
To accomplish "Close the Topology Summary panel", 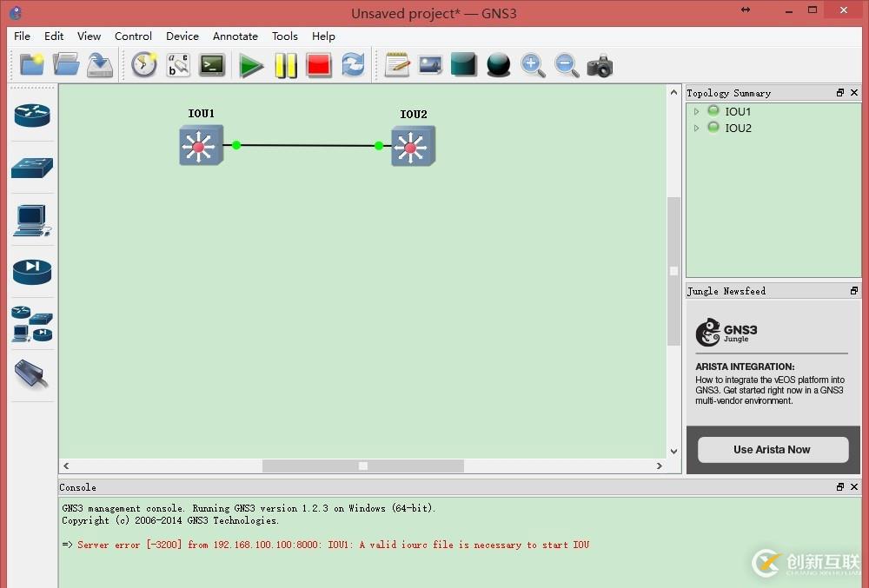I will [x=854, y=92].
